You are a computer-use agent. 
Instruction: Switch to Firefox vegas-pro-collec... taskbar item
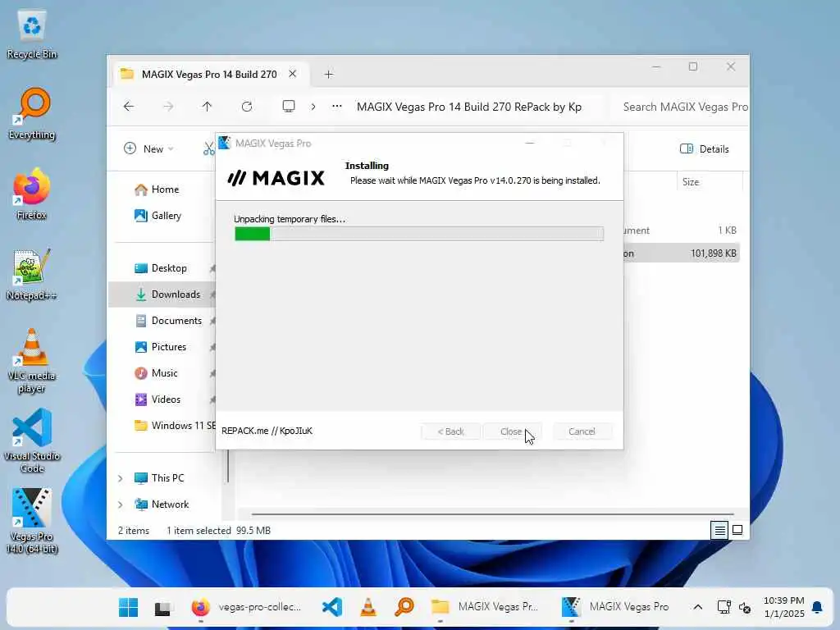[x=247, y=608]
